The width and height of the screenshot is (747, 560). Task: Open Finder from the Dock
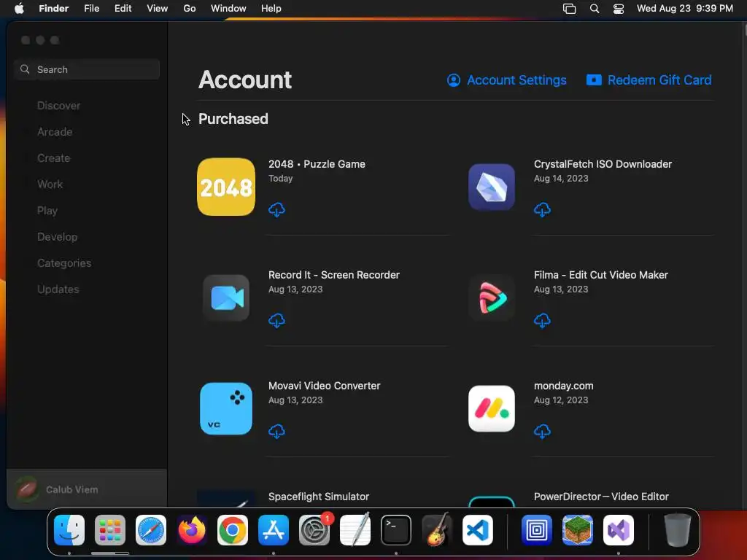[x=69, y=530]
